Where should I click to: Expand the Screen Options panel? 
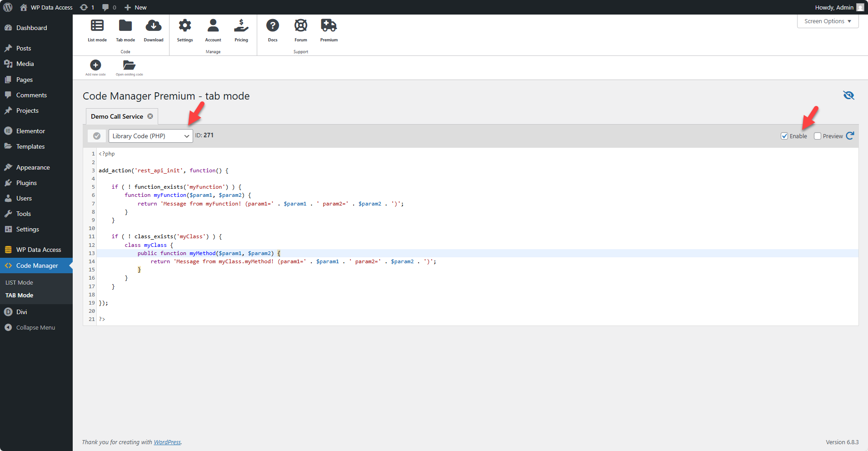click(827, 21)
